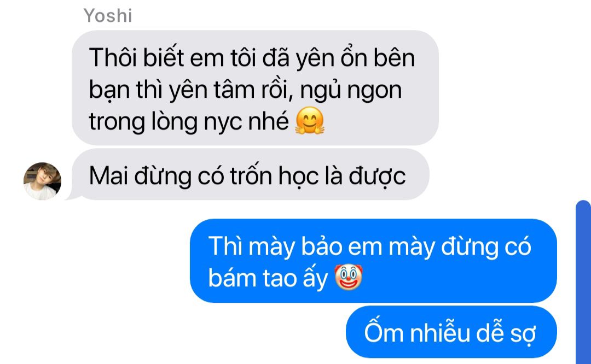Click 'dễ sợ' text in last blue bubble
591x364 pixels.
(x=506, y=332)
